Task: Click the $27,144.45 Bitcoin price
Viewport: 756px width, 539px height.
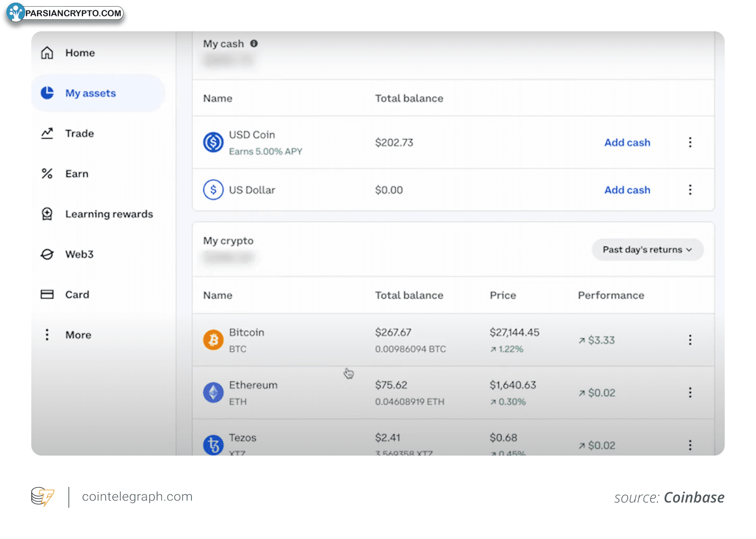Action: pyautogui.click(x=515, y=333)
